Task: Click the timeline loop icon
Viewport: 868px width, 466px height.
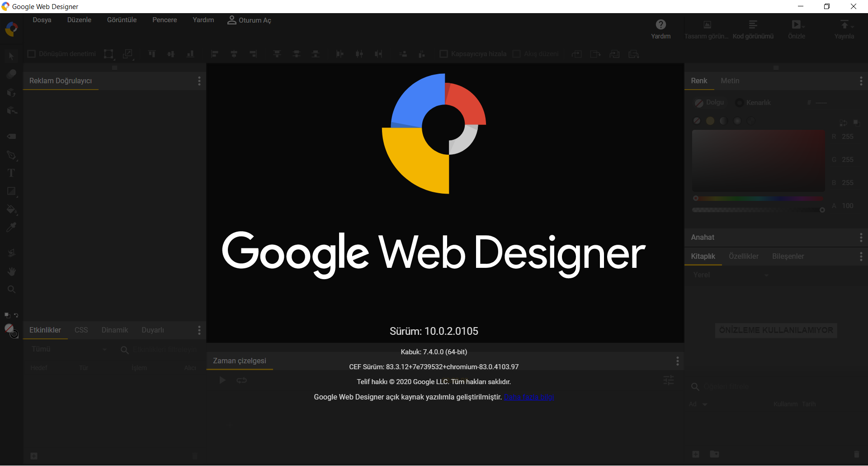Action: point(241,380)
